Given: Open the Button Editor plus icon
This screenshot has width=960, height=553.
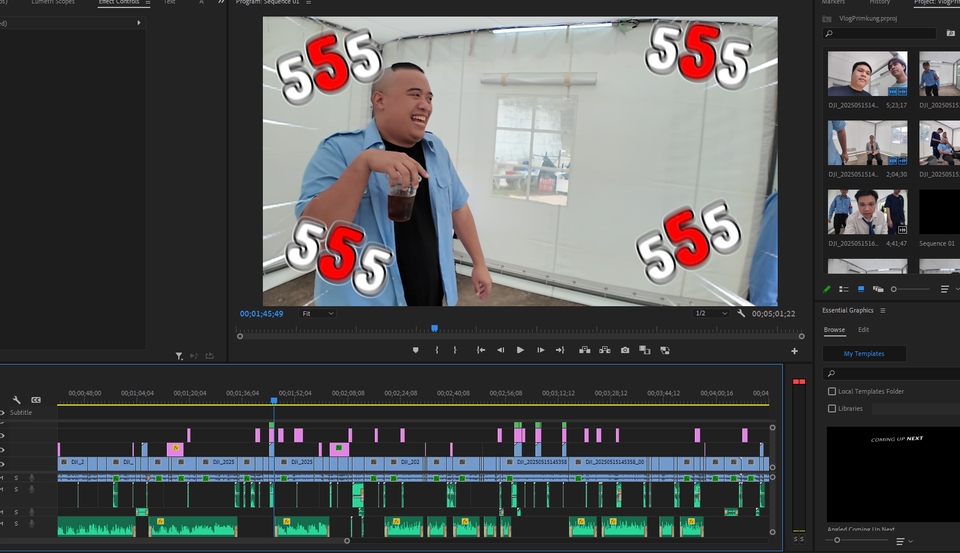Looking at the screenshot, I should pyautogui.click(x=795, y=351).
